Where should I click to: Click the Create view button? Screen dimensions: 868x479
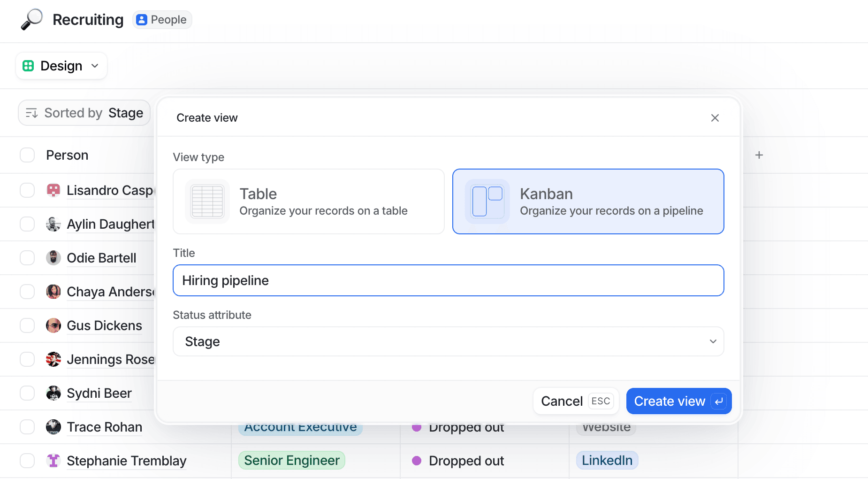pos(678,401)
